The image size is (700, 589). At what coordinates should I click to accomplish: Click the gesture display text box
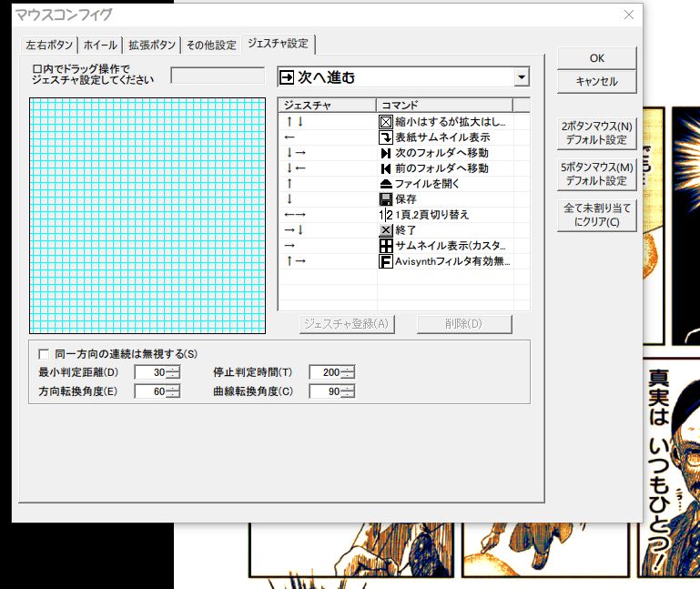(218, 76)
